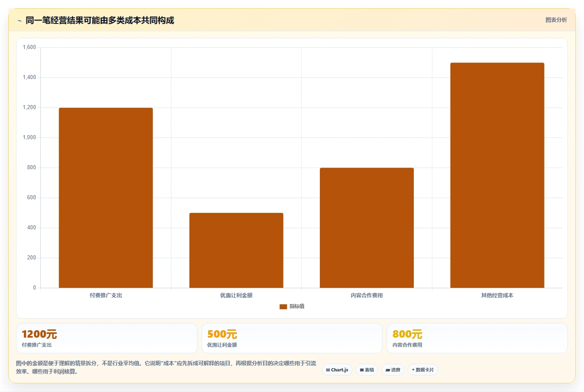This screenshot has width=584, height=392.
Task: Click the 图表分析 label in the header
Action: [556, 20]
